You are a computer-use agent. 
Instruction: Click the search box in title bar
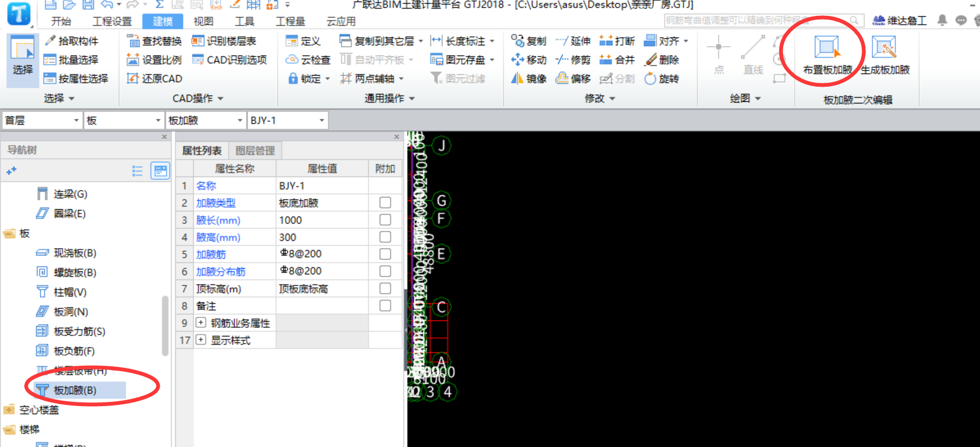[x=763, y=20]
